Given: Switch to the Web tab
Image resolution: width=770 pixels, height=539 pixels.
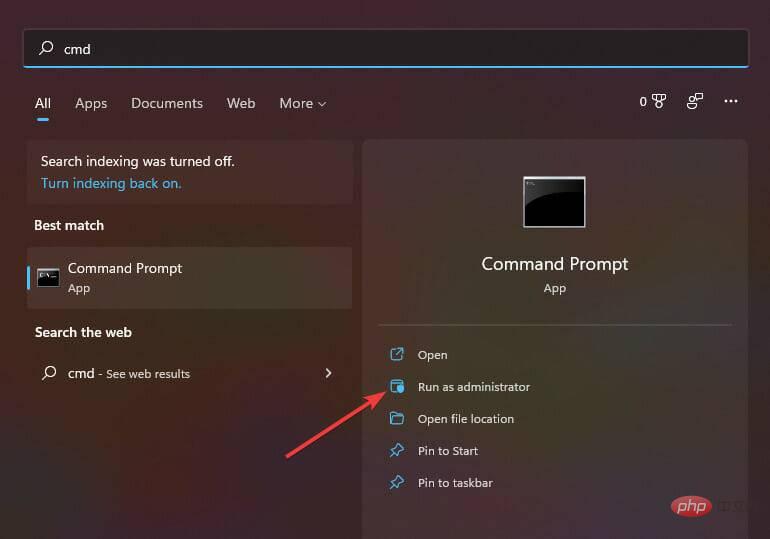Looking at the screenshot, I should coord(241,103).
